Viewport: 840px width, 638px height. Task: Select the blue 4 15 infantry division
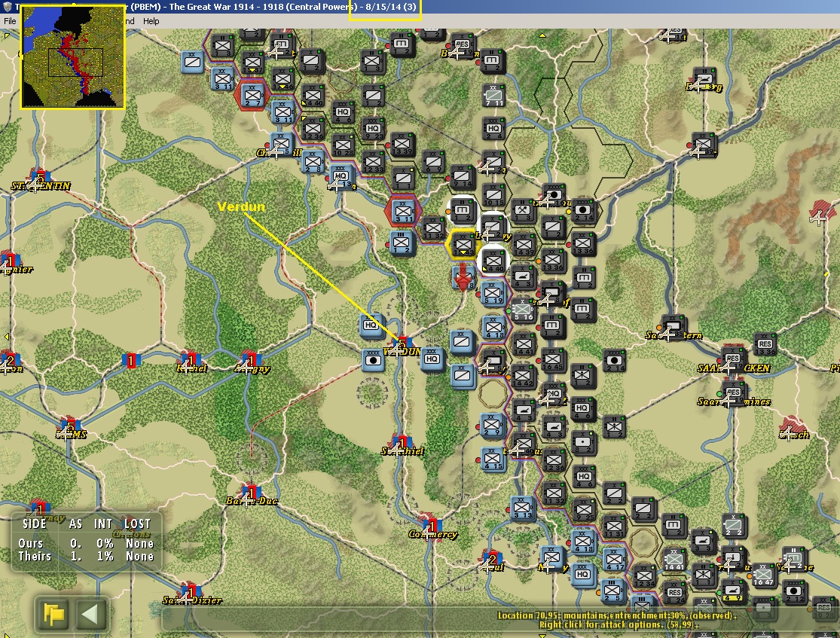click(493, 459)
